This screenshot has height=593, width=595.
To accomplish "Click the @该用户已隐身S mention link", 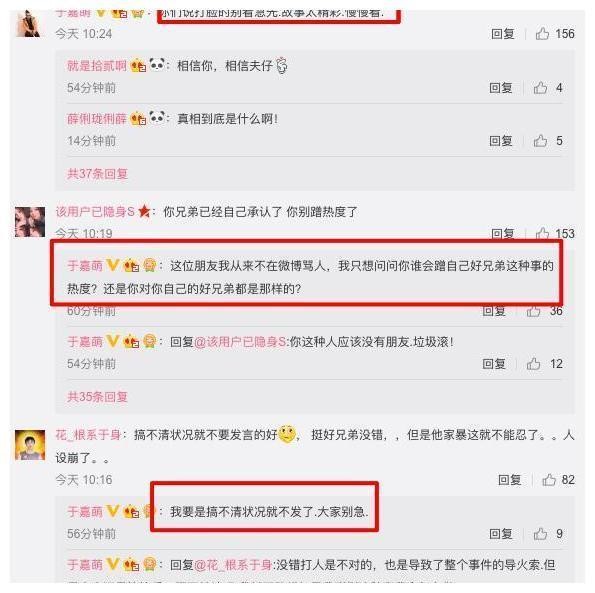I will pos(240,342).
